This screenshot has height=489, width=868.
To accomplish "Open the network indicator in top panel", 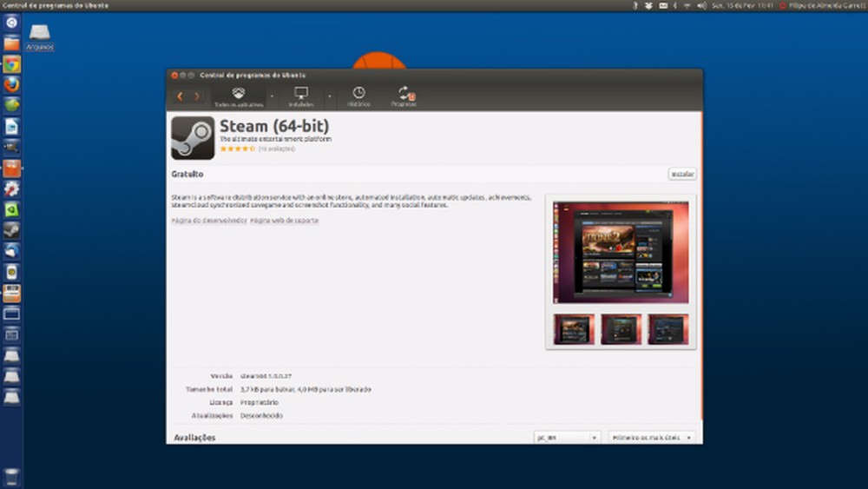I will pyautogui.click(x=687, y=5).
